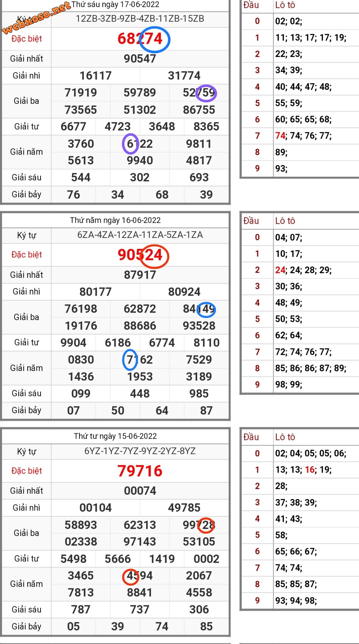The height and width of the screenshot is (644, 359).
Task: Select sixth prize number 306
Action: [x=199, y=609]
